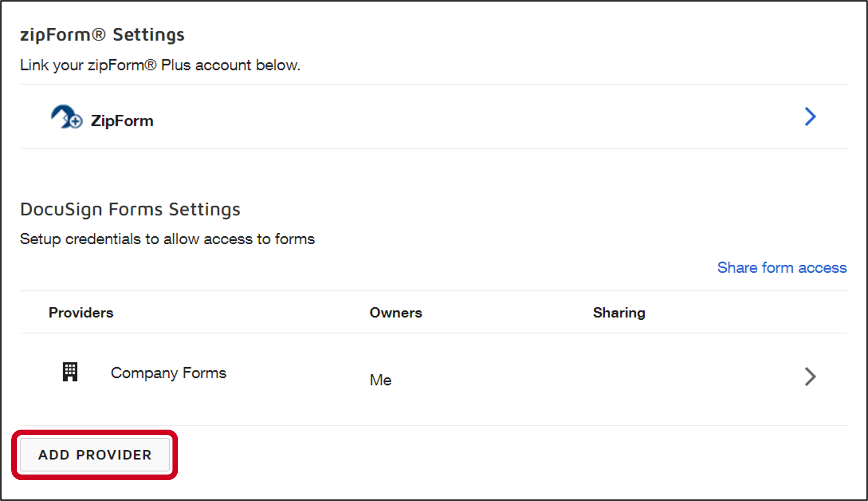
Task: Click the Add Provider button
Action: click(x=95, y=454)
